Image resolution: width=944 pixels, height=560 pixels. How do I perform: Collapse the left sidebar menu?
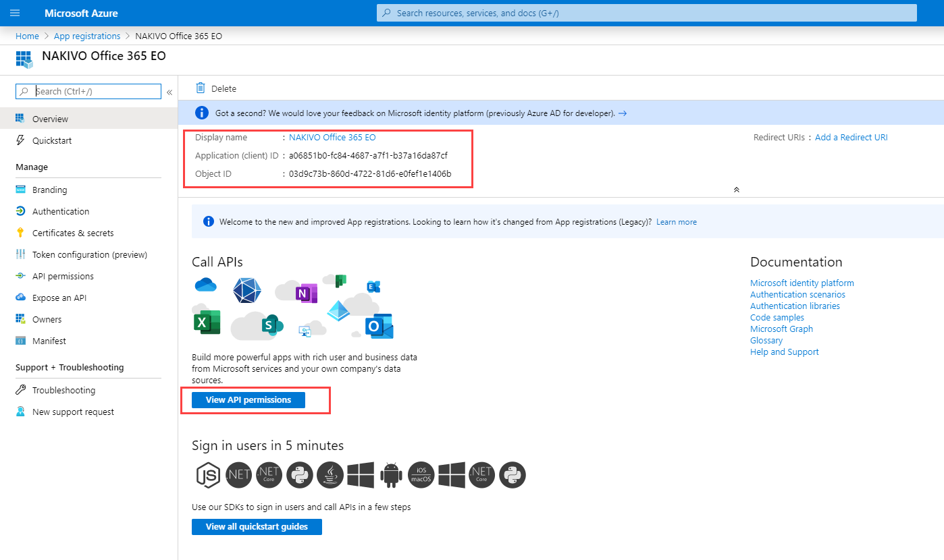[x=169, y=92]
